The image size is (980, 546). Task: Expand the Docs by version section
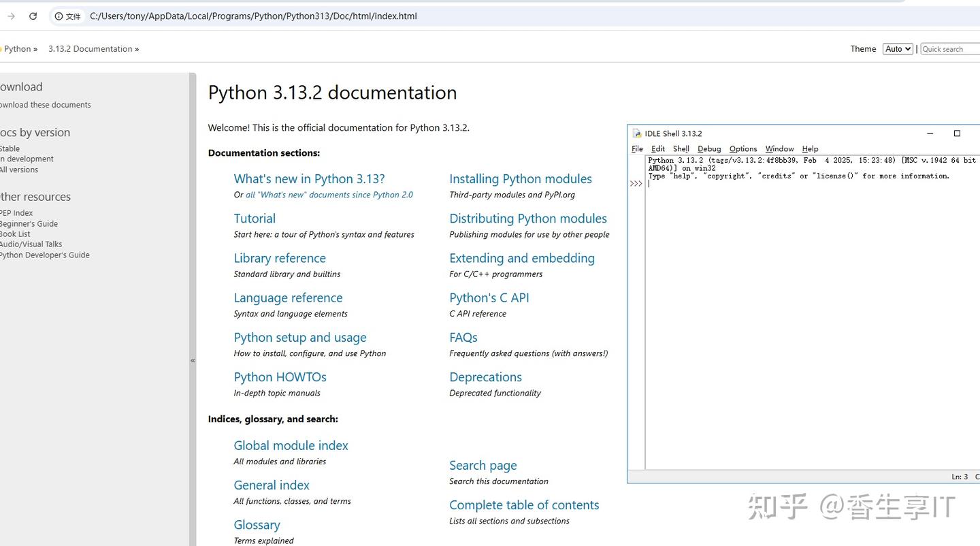[35, 132]
